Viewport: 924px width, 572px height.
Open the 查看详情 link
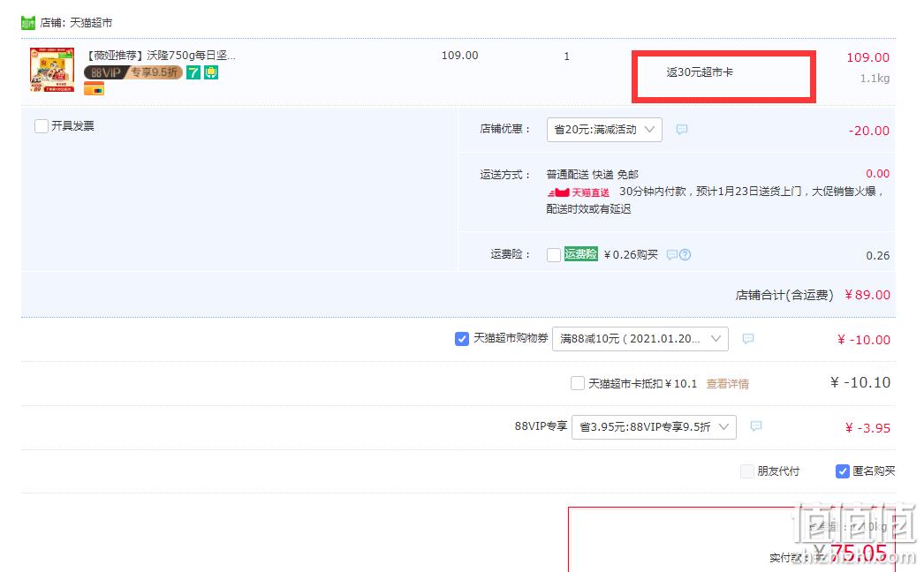[x=727, y=384]
